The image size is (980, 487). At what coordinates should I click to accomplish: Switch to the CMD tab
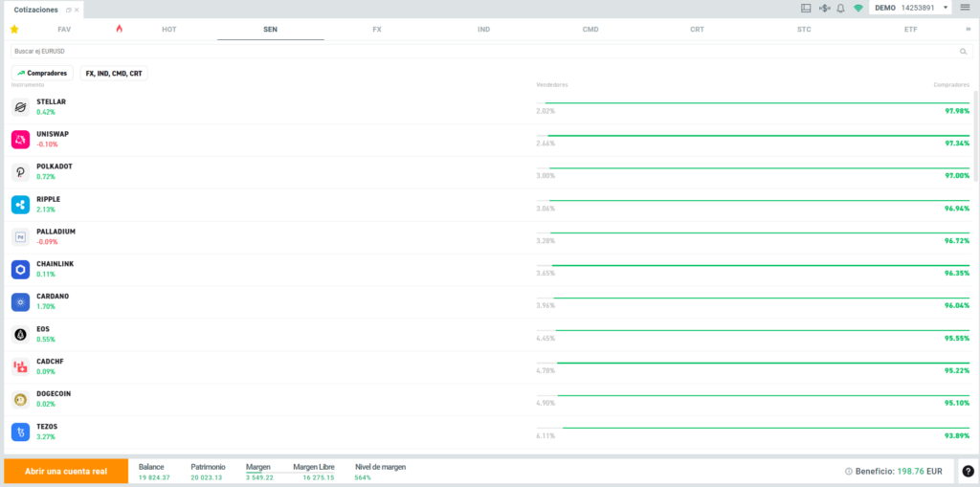[x=590, y=30]
